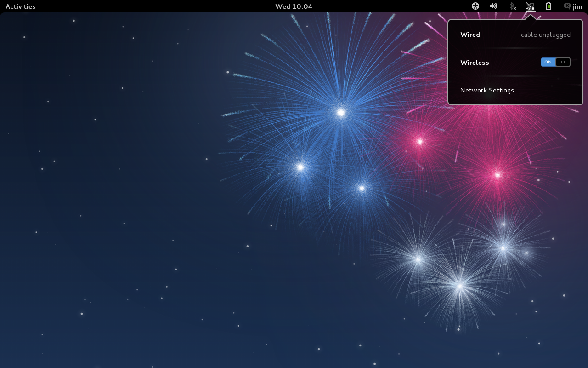Click the chat status icon beside jim
588x368 pixels.
[x=567, y=6]
